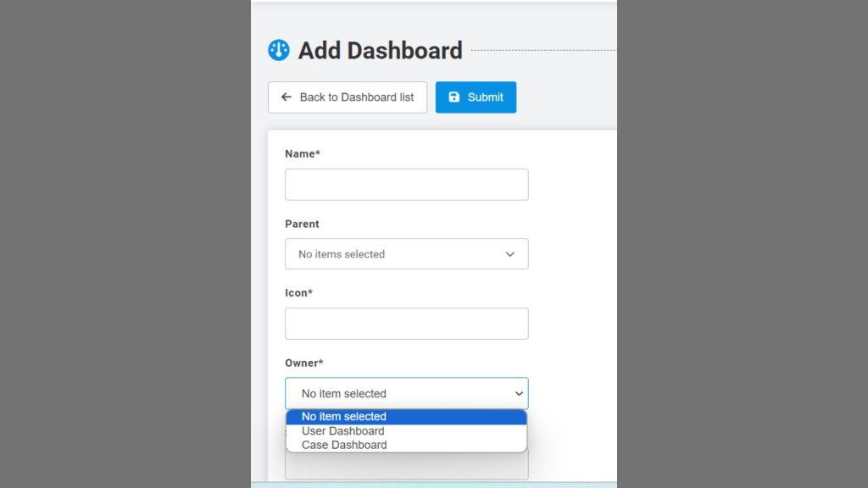Click the floppy disk save icon
Screen dimensions: 868x488
[454, 97]
